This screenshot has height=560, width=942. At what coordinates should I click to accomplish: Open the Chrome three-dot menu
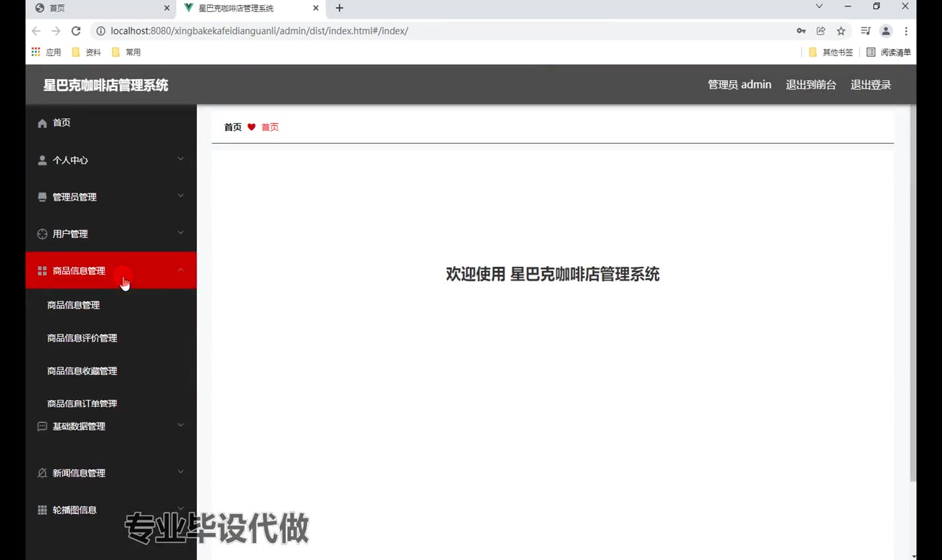[906, 31]
